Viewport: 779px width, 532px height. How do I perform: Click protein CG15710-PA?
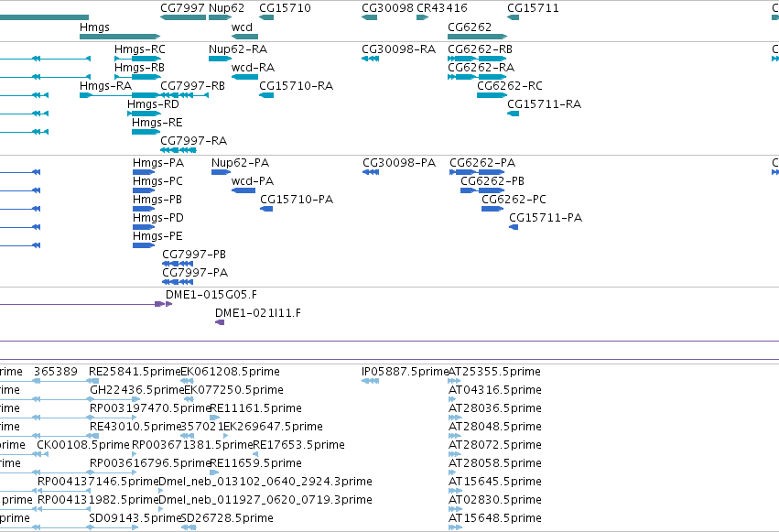[266, 209]
